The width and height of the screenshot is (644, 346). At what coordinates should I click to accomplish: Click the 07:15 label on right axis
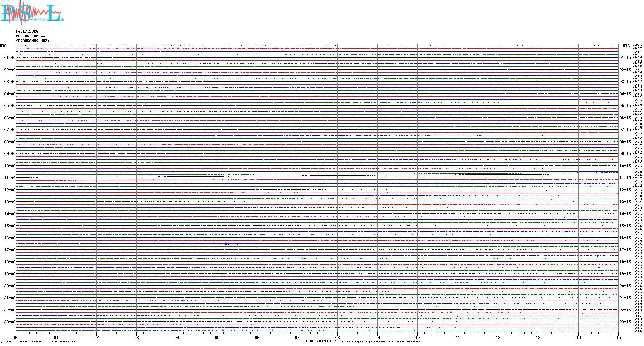[625, 130]
